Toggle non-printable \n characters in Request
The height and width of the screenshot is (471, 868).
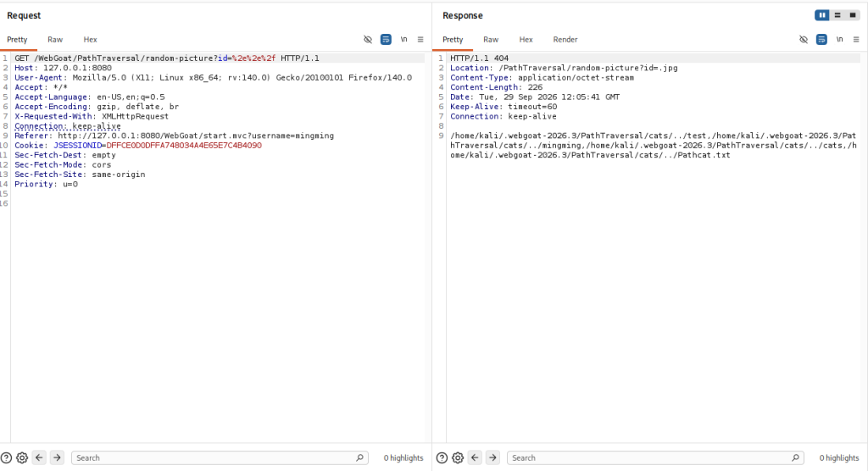coord(404,39)
